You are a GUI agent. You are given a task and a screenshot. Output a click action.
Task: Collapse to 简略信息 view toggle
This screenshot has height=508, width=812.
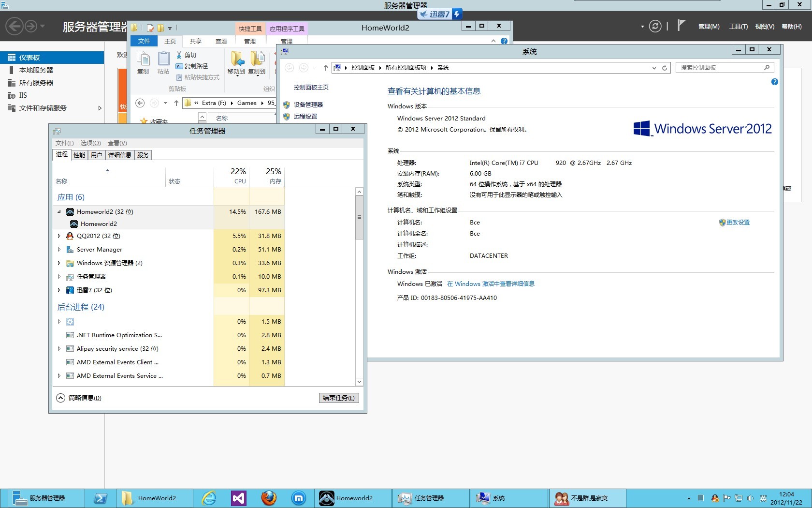[79, 398]
